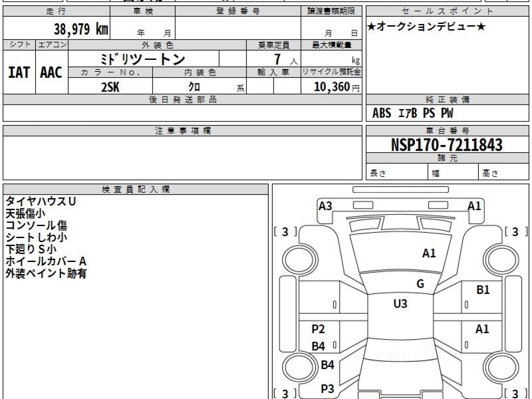The height and width of the screenshot is (399, 532).
Task: Click the B4 mark directly below P2
Action: [x=318, y=346]
